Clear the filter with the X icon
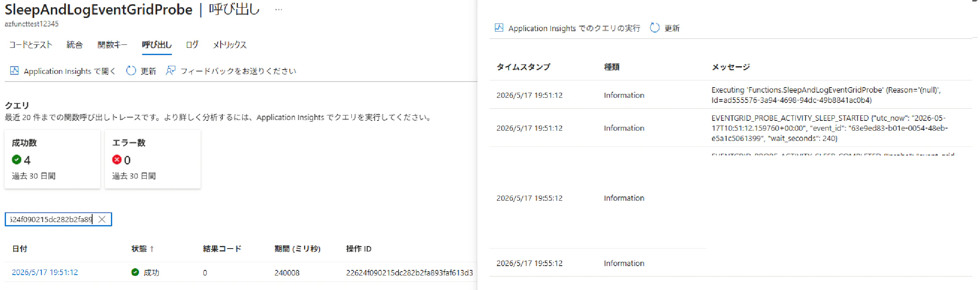This screenshot has width=980, height=290. (x=102, y=219)
